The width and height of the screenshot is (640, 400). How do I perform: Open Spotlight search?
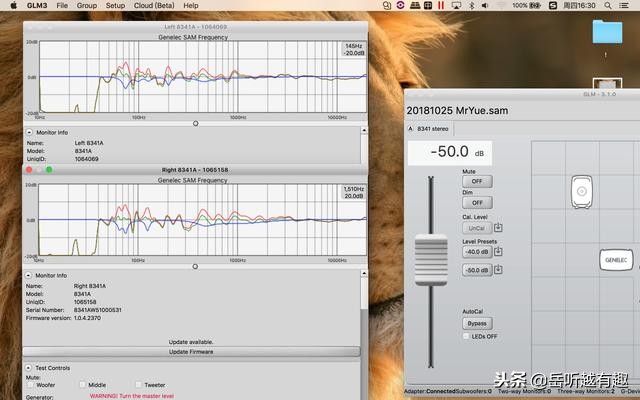pyautogui.click(x=608, y=5)
